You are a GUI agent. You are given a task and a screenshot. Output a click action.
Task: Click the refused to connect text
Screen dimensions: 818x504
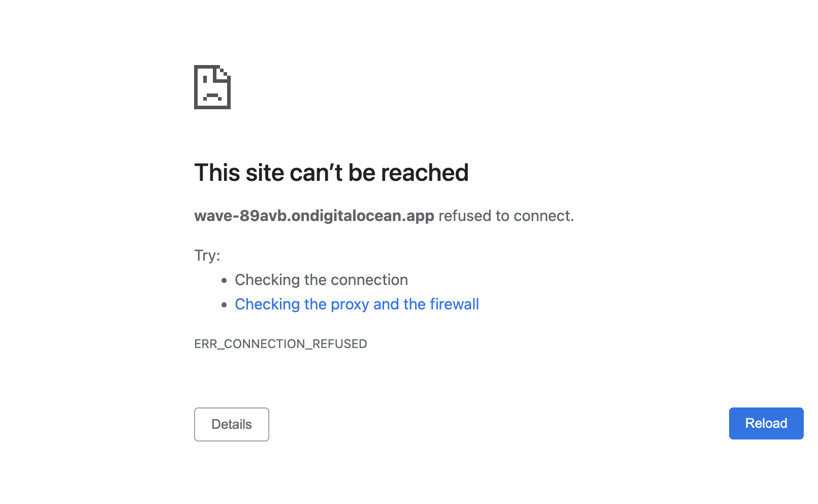506,216
